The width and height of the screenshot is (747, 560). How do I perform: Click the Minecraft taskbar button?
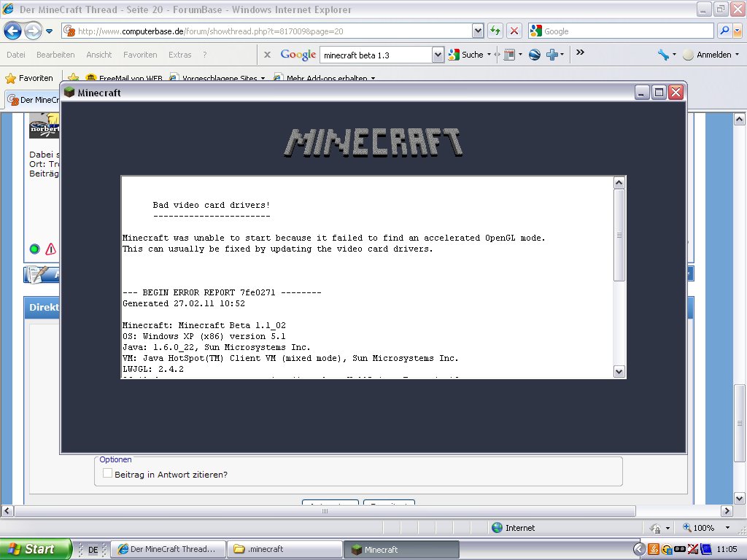click(x=401, y=549)
